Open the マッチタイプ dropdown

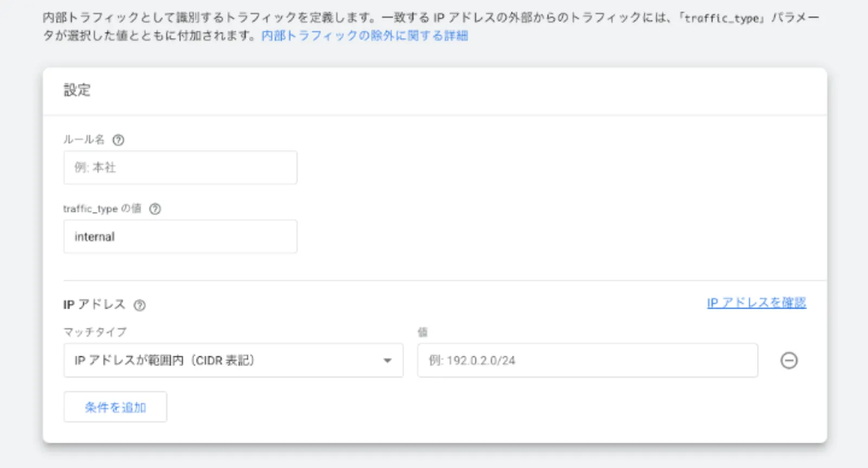[233, 360]
